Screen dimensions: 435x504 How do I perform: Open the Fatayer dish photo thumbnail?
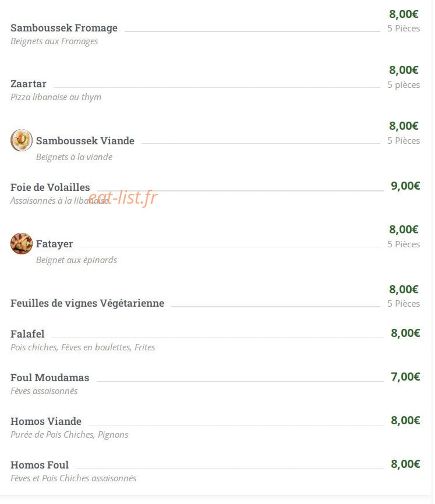pos(22,244)
